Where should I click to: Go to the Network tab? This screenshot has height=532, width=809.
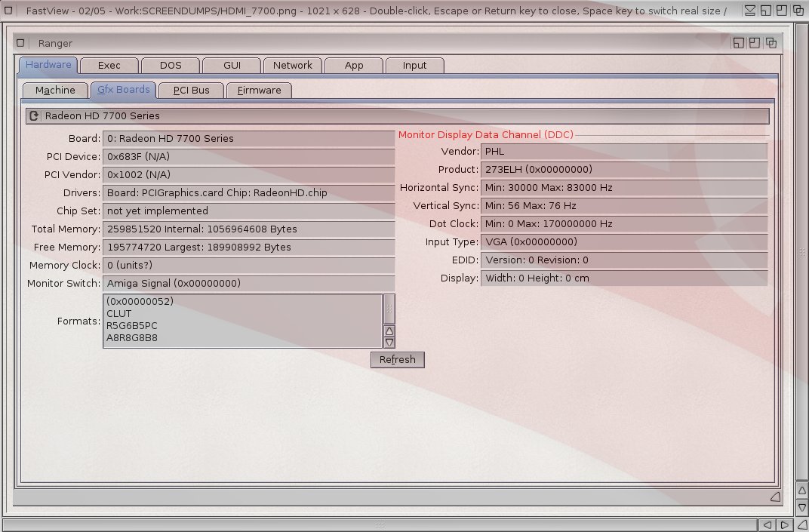[x=293, y=66]
